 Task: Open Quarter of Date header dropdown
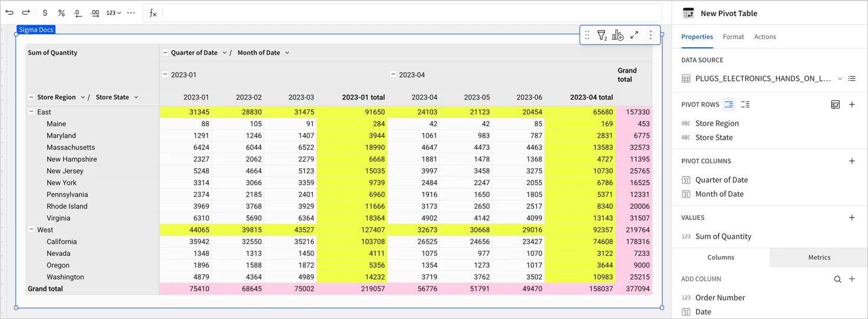click(225, 52)
